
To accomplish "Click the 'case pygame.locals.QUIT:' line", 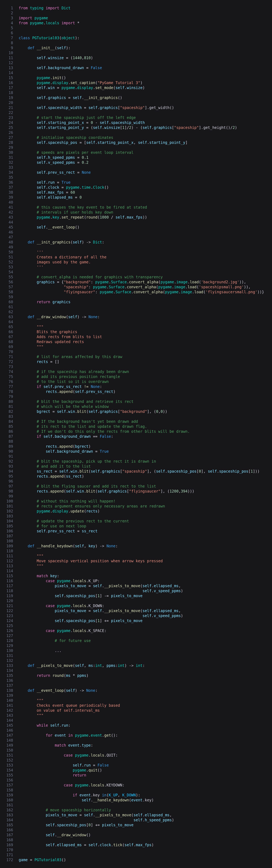I will pos(91,755).
